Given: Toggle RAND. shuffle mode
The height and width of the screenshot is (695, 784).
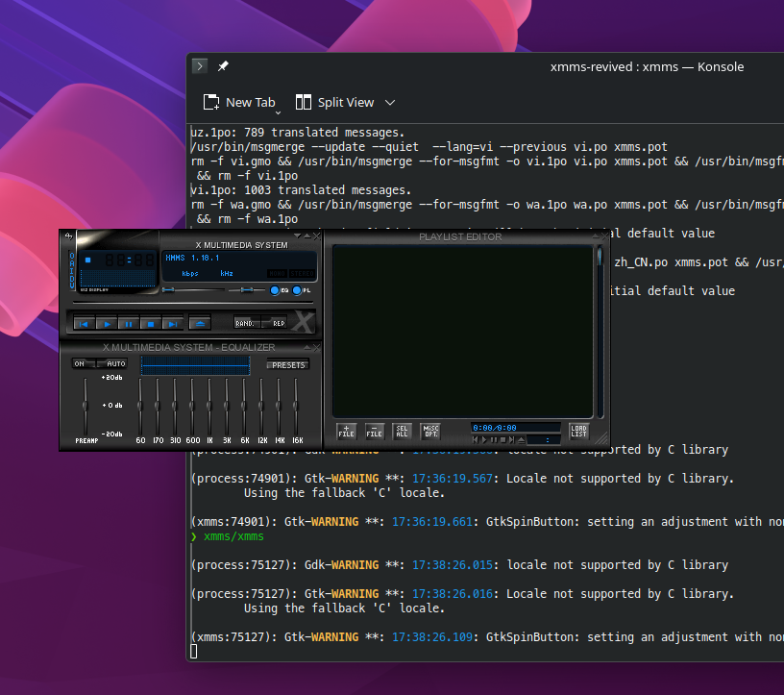Looking at the screenshot, I should coord(246,323).
